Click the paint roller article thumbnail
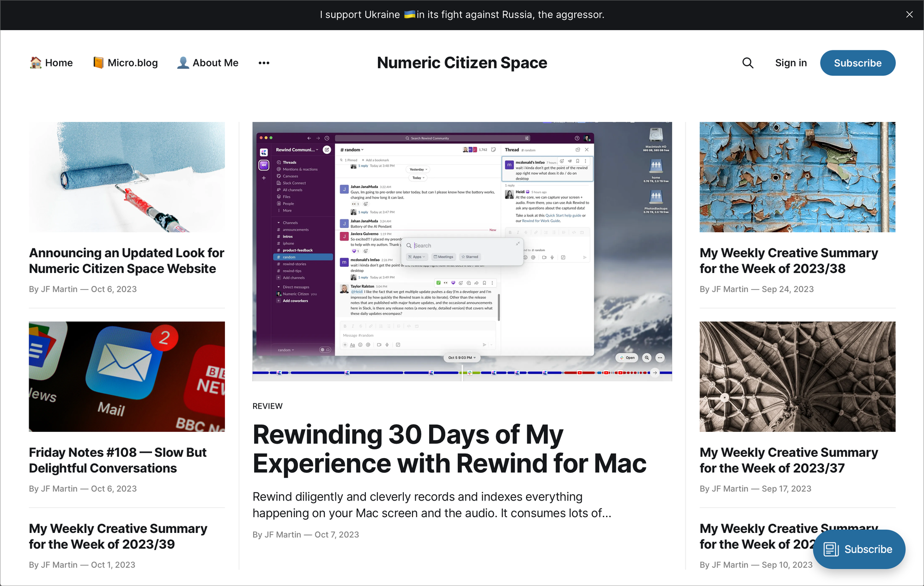The image size is (924, 586). (127, 177)
